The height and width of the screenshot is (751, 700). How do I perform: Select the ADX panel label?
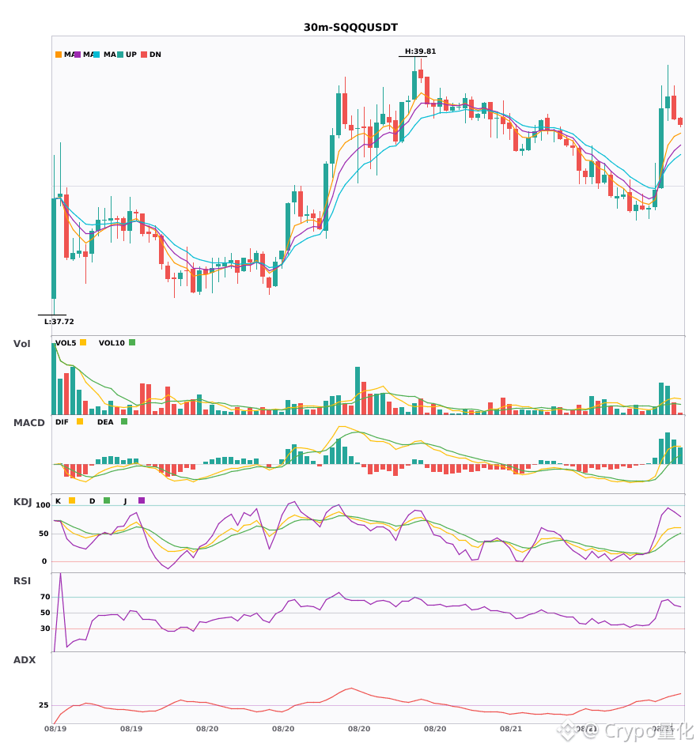click(25, 660)
